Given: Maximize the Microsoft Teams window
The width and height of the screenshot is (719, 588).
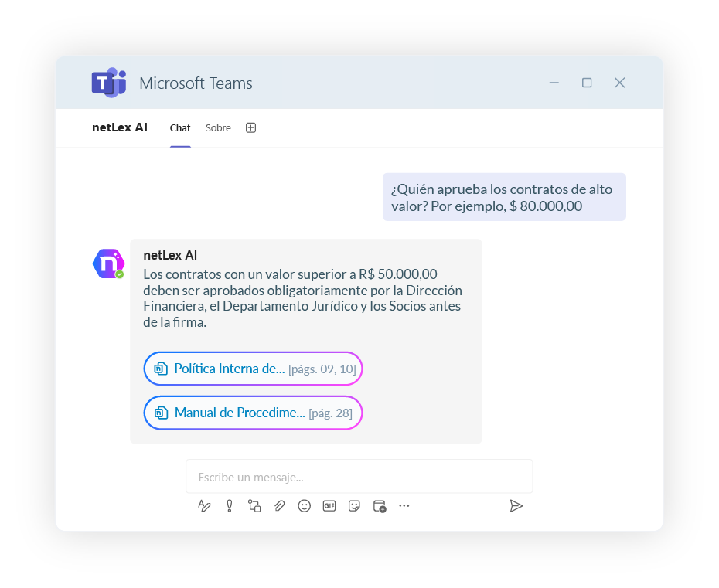Looking at the screenshot, I should (587, 83).
